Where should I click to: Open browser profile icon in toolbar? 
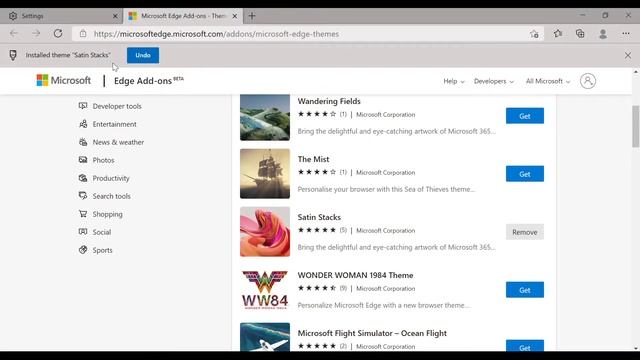click(x=603, y=34)
